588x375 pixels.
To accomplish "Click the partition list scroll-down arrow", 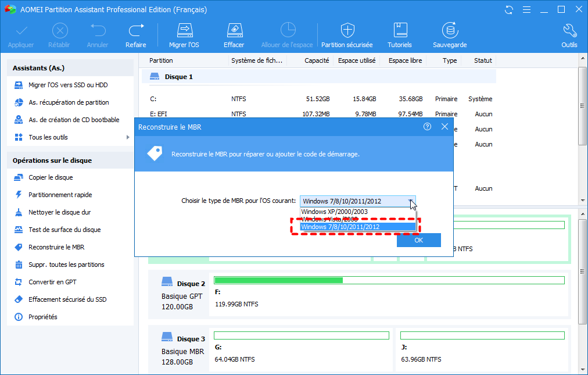I will 582,201.
